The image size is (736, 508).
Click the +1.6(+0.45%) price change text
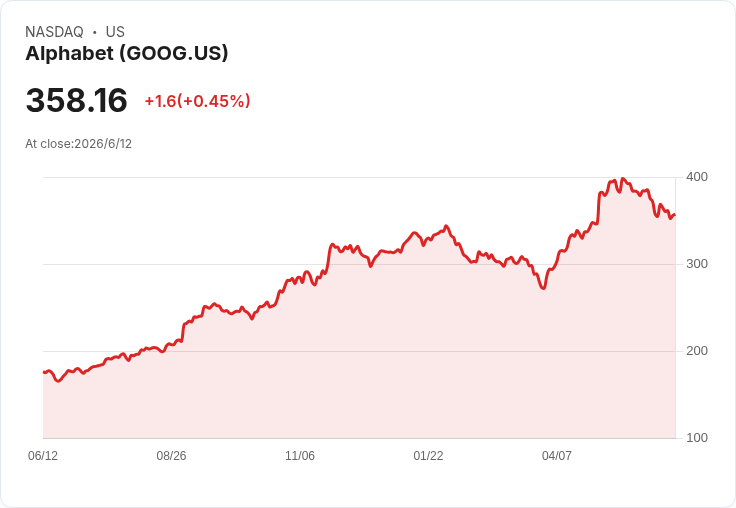point(197,101)
